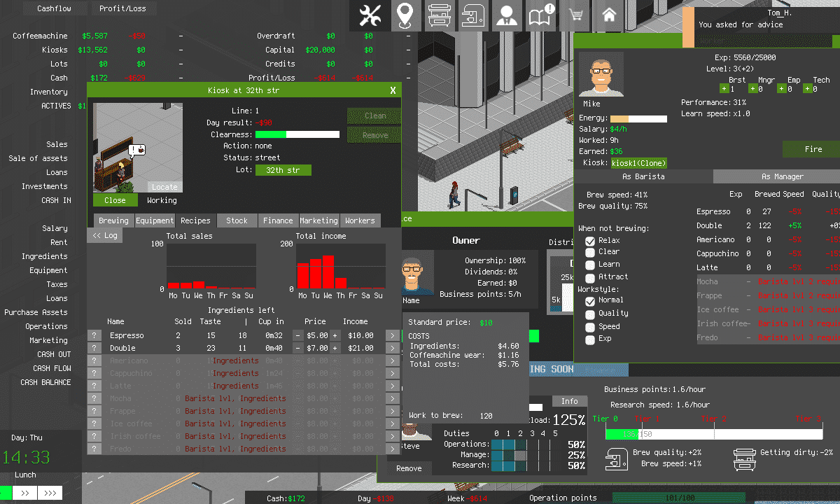This screenshot has height=504, width=840.
Task: Fire the employee Mike
Action: click(813, 149)
